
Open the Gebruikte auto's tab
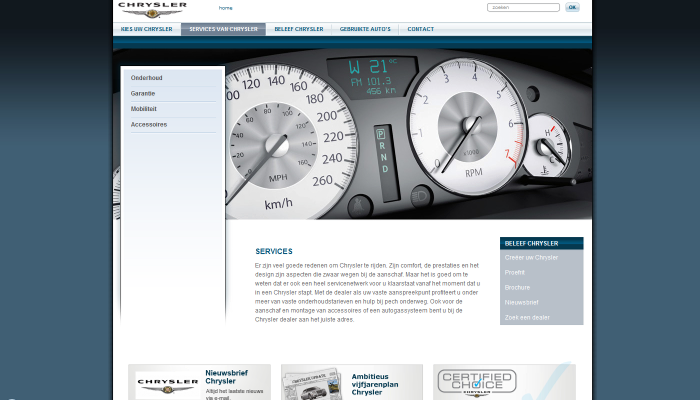(365, 29)
